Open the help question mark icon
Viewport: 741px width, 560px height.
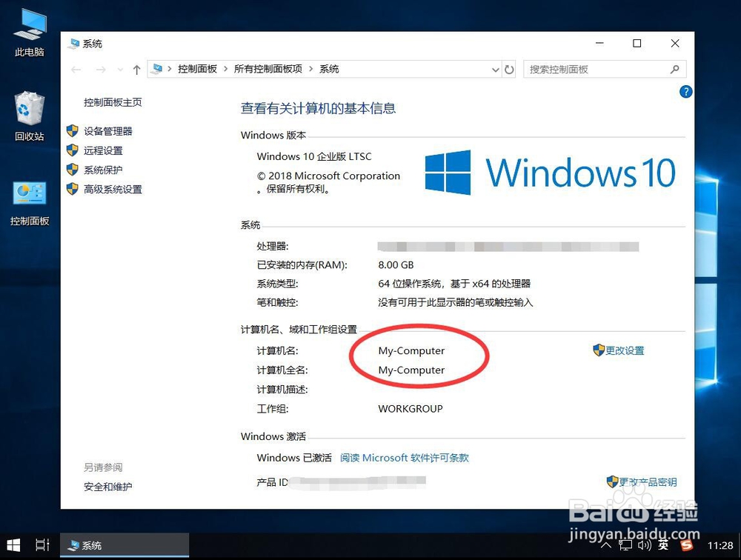(685, 92)
